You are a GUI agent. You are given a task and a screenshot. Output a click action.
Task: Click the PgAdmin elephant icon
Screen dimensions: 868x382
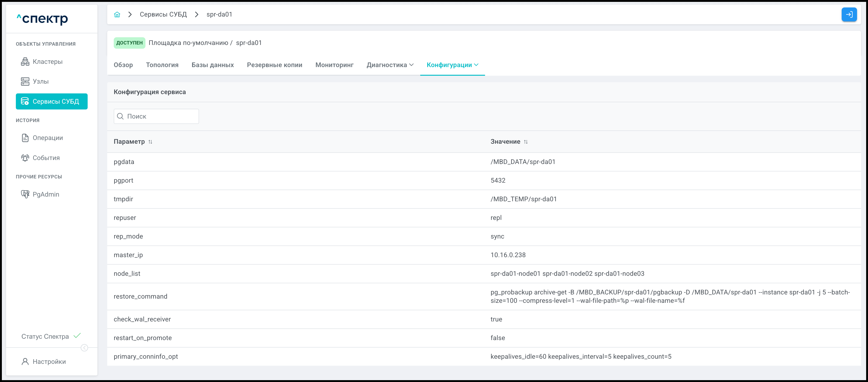pyautogui.click(x=25, y=194)
